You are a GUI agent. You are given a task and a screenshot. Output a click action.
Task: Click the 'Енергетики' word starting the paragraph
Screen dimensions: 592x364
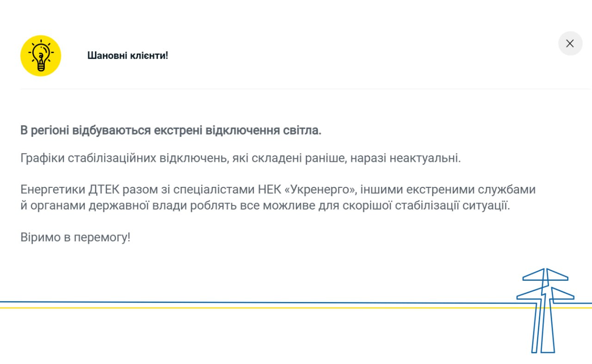pyautogui.click(x=51, y=190)
